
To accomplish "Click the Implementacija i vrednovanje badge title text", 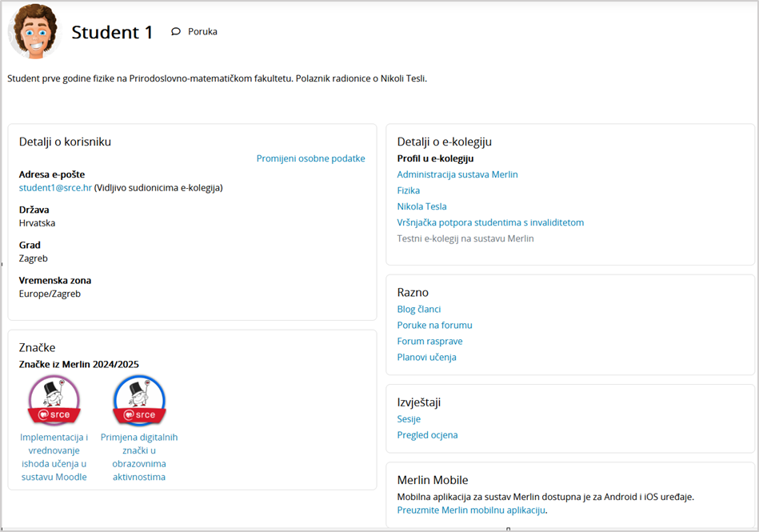I will (54, 457).
